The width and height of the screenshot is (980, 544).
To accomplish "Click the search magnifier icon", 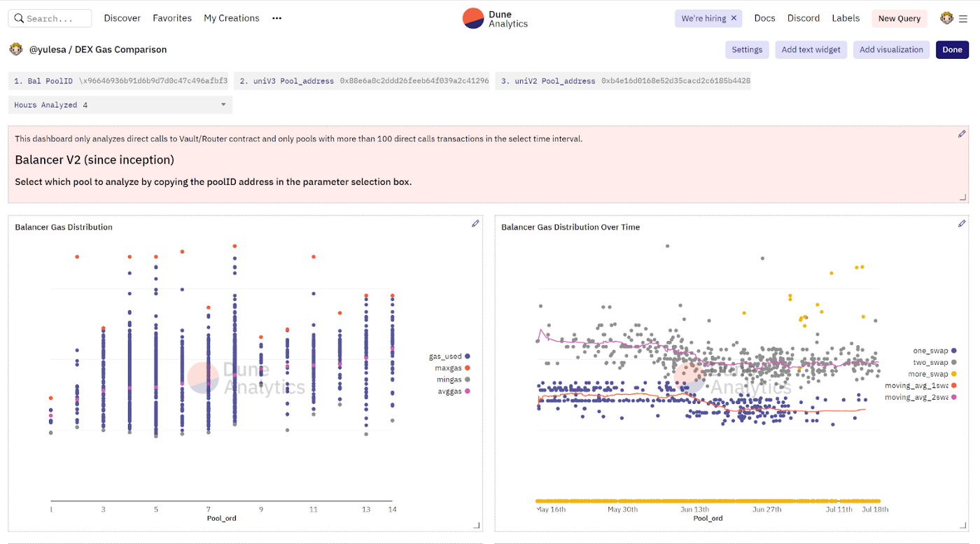I will (18, 18).
